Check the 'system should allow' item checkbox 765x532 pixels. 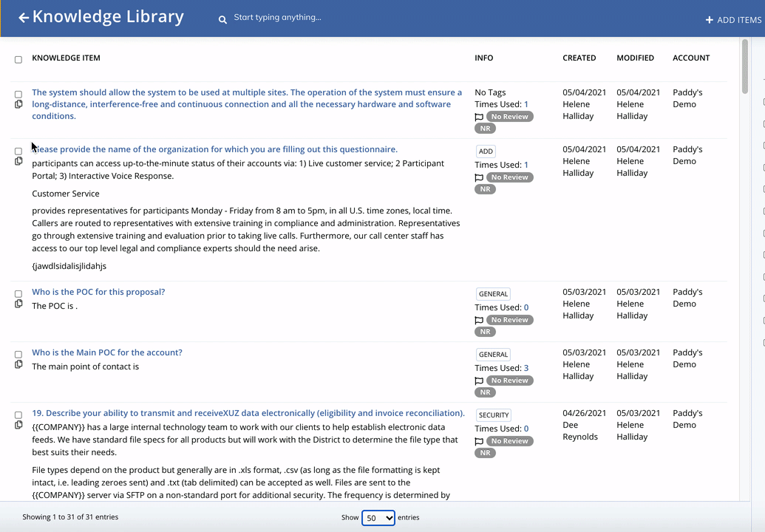click(x=18, y=94)
